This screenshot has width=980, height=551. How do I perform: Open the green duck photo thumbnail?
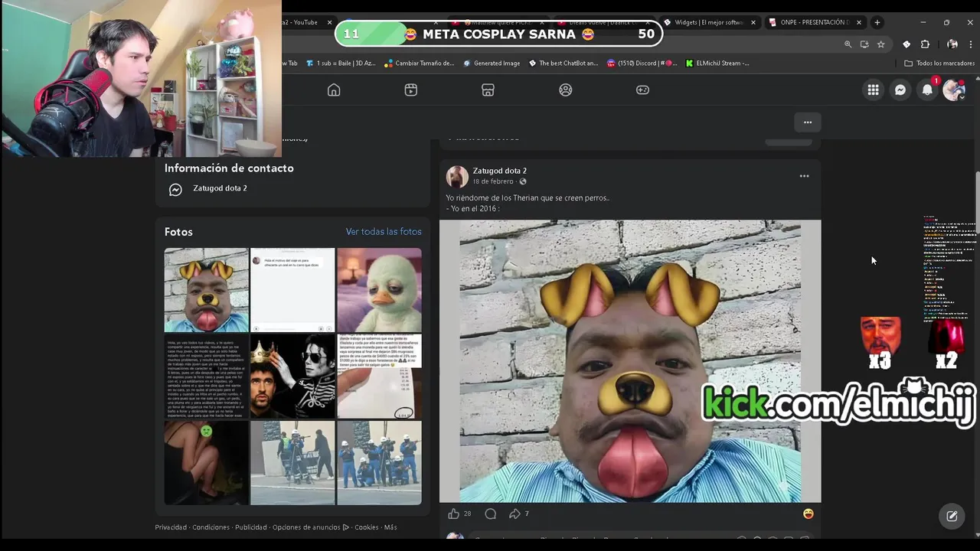tap(379, 290)
